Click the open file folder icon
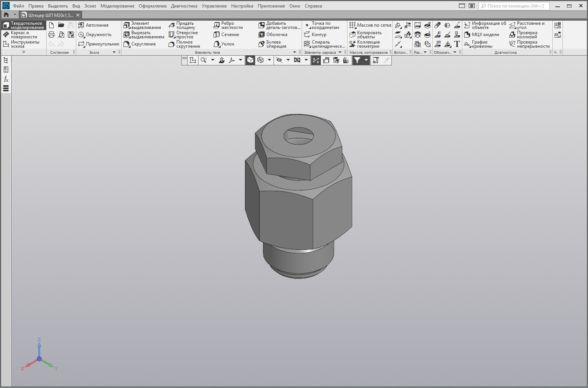Screen dimensions: 588x388 pyautogui.click(x=61, y=25)
